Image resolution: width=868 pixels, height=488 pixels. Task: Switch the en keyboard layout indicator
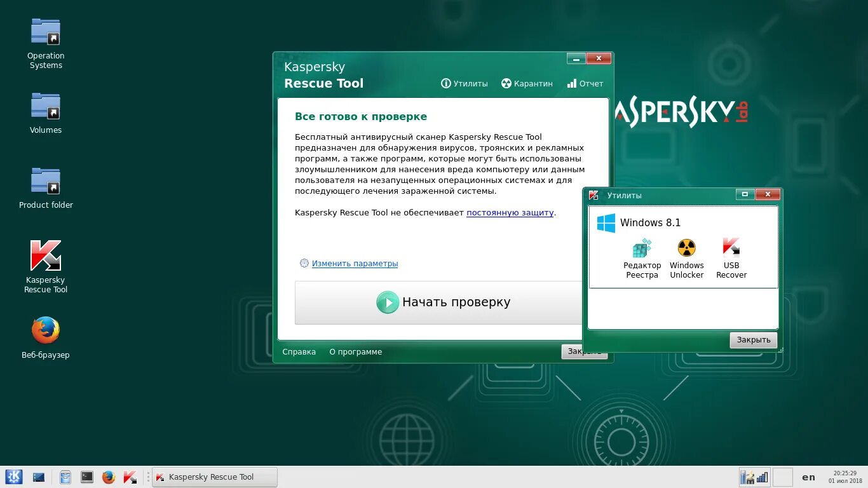(808, 477)
